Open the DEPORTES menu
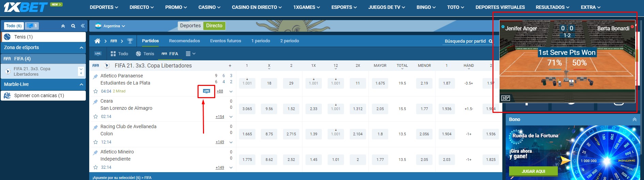The width and height of the screenshot is (644, 180). coord(104,7)
